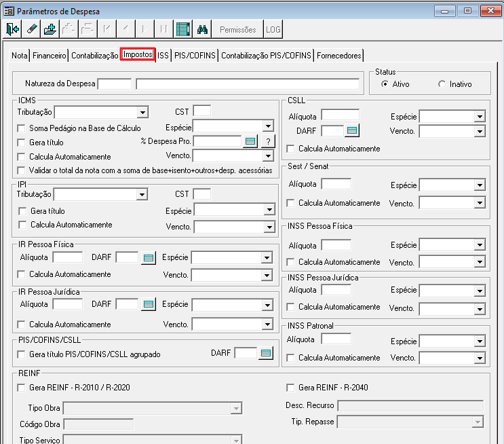
Task: Expand Sest / Senat Espécie dropdown
Action: click(x=480, y=185)
